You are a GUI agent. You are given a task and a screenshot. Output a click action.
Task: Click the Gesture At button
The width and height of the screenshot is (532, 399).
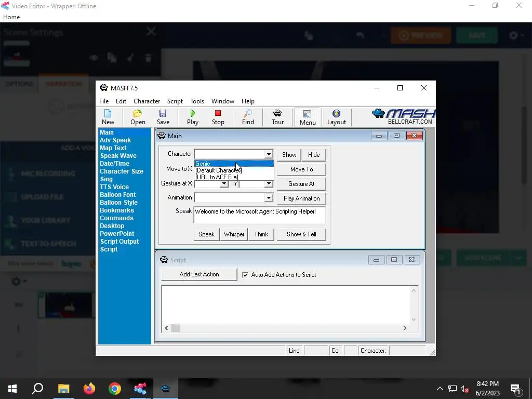(302, 184)
